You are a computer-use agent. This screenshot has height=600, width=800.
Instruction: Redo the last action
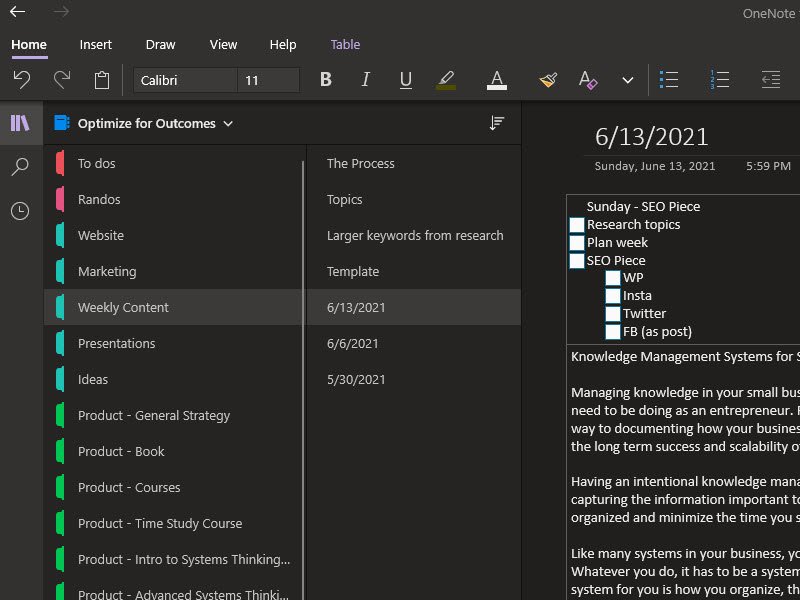point(62,80)
